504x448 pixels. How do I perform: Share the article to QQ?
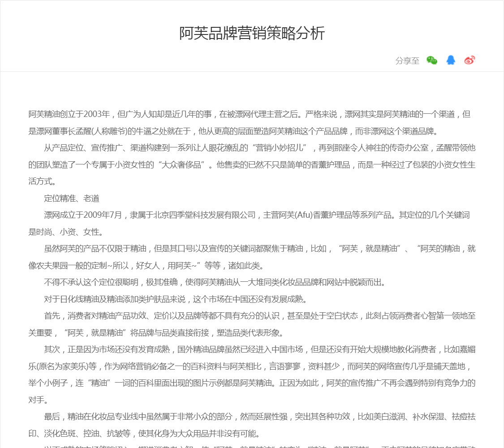pos(451,60)
